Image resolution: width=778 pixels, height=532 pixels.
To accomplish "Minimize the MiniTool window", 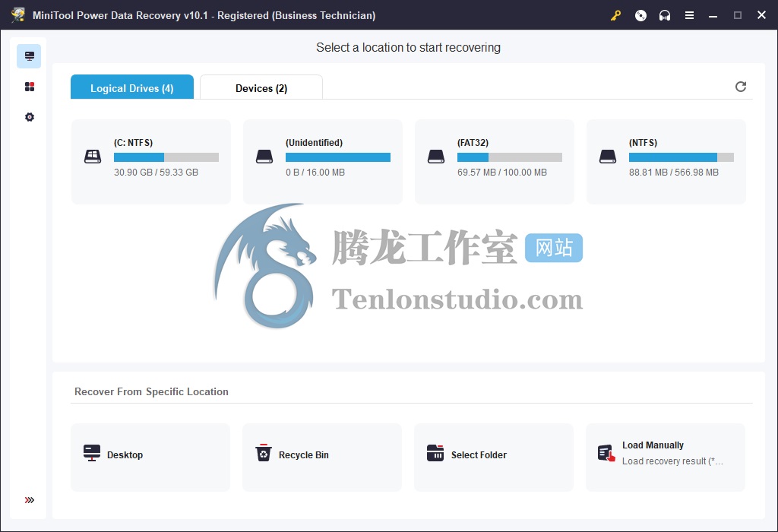I will [713, 15].
